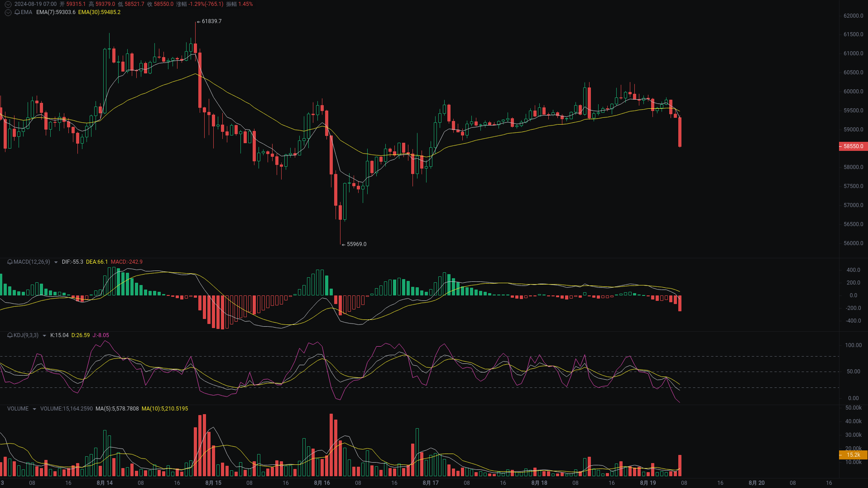The image size is (868, 488).
Task: Click the VOLUME indicator label
Action: [x=18, y=409]
